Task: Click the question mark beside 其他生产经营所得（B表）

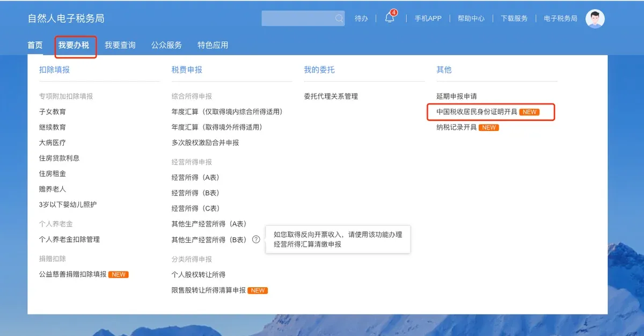Action: pos(256,240)
